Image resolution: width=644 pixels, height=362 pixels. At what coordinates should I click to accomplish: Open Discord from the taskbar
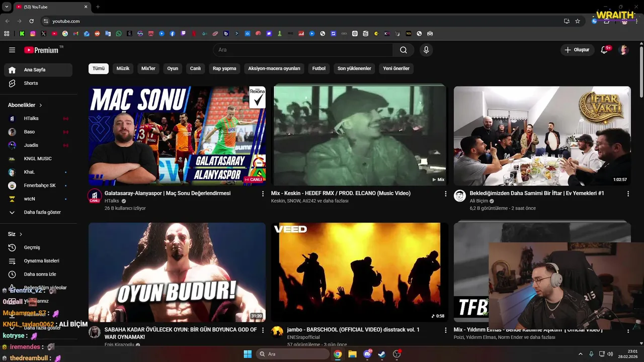point(367,354)
